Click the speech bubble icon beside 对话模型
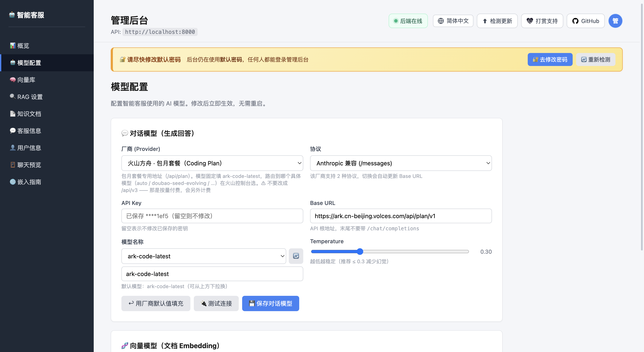The width and height of the screenshot is (644, 352). pyautogui.click(x=125, y=133)
